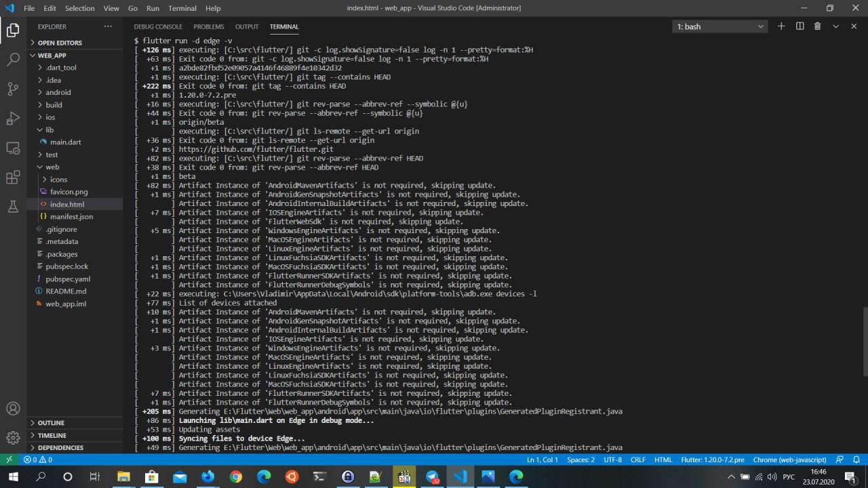
Task: Change line ending via 'CRLF'
Action: coord(638,460)
